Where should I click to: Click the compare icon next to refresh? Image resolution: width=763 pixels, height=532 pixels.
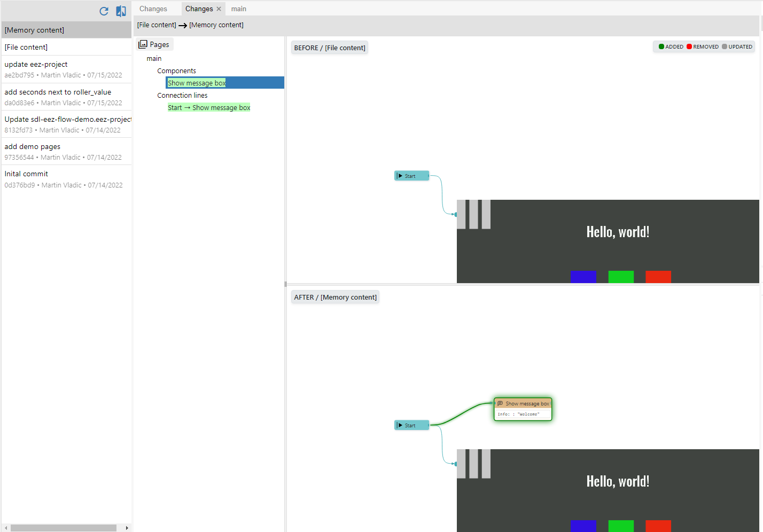pyautogui.click(x=121, y=11)
